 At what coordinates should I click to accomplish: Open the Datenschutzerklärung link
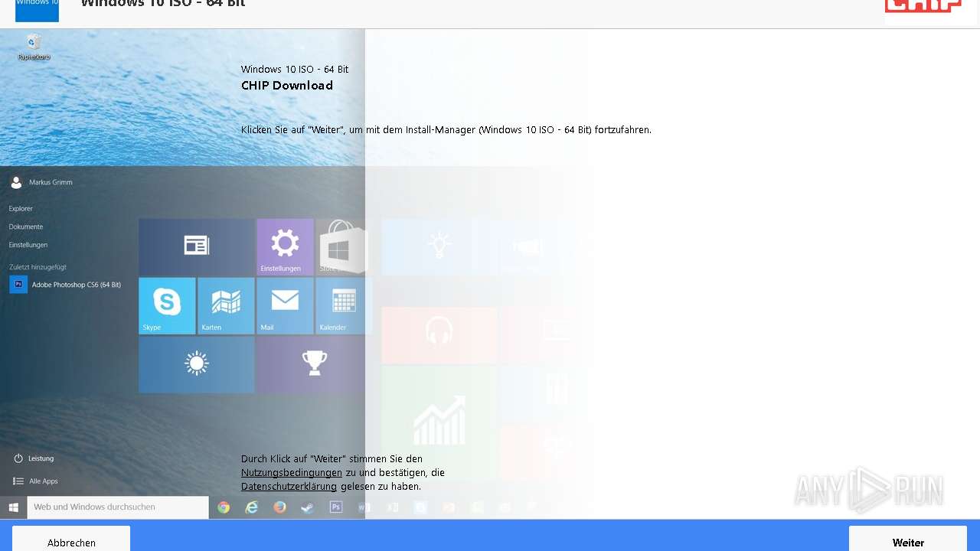pyautogui.click(x=289, y=487)
